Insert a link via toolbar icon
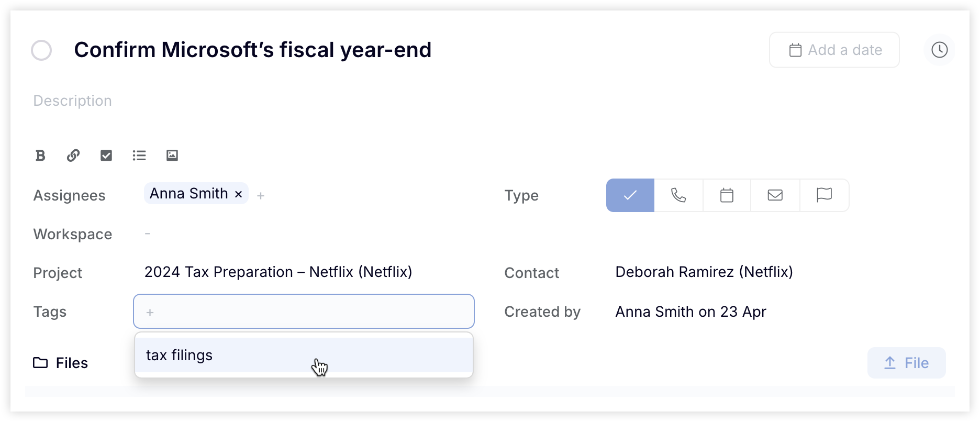 [73, 156]
